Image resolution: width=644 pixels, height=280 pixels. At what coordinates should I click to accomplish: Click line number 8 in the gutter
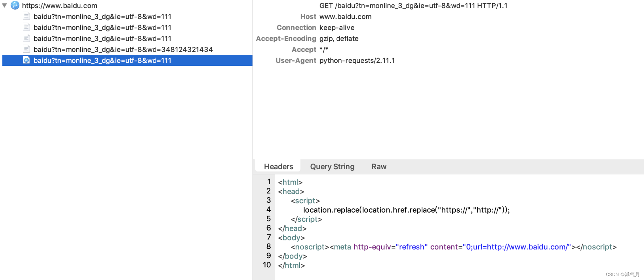click(269, 246)
